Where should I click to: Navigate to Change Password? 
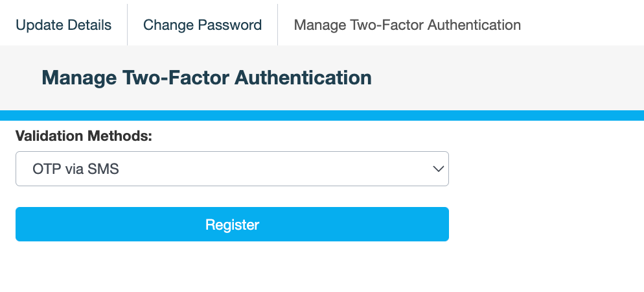point(202,25)
